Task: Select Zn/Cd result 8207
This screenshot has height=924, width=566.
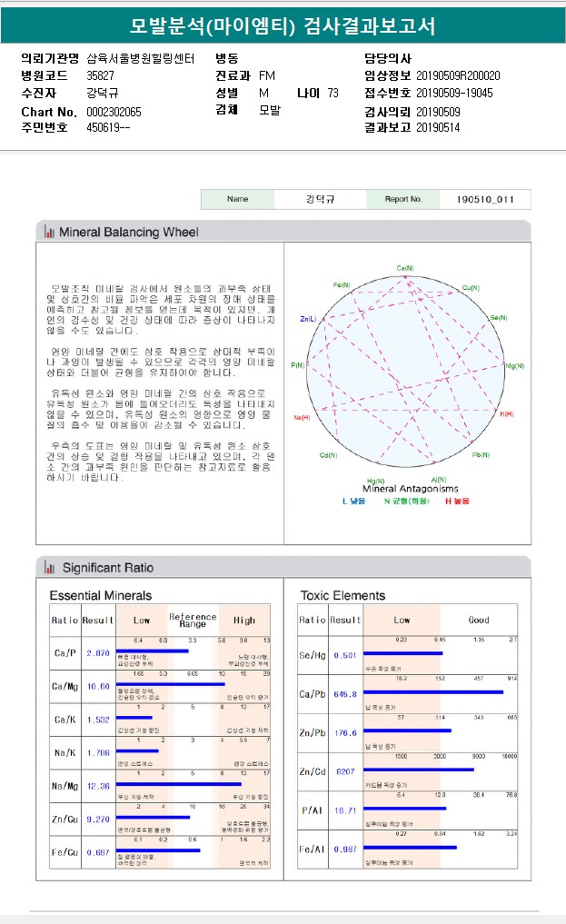Action: tap(345, 771)
